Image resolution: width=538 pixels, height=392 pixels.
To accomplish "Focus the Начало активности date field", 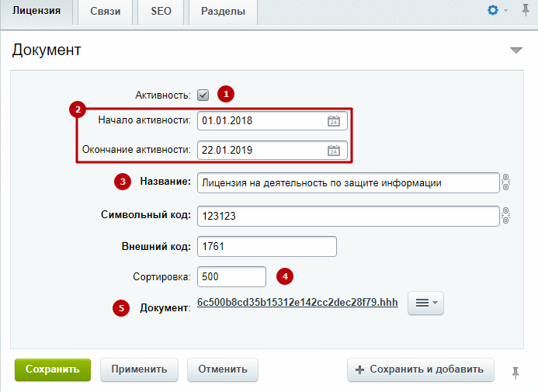I will 272,121.
